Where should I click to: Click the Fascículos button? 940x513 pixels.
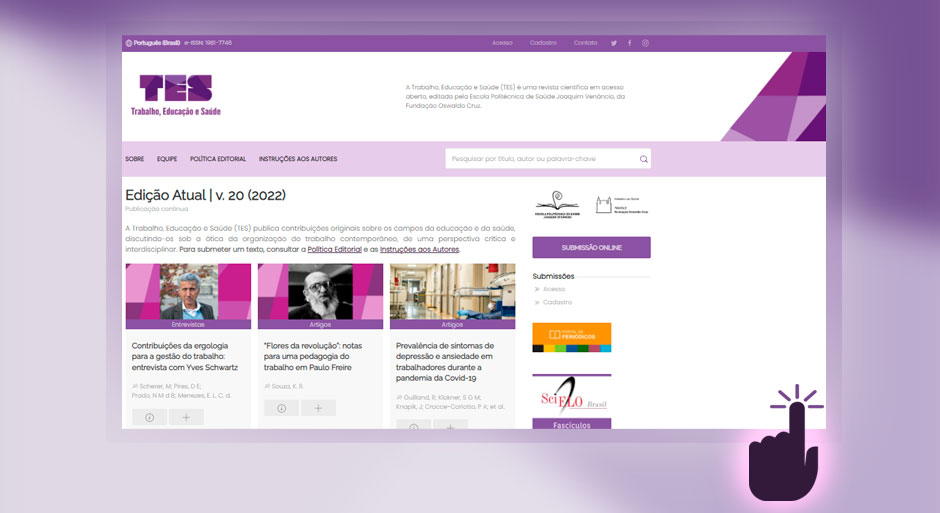572,424
